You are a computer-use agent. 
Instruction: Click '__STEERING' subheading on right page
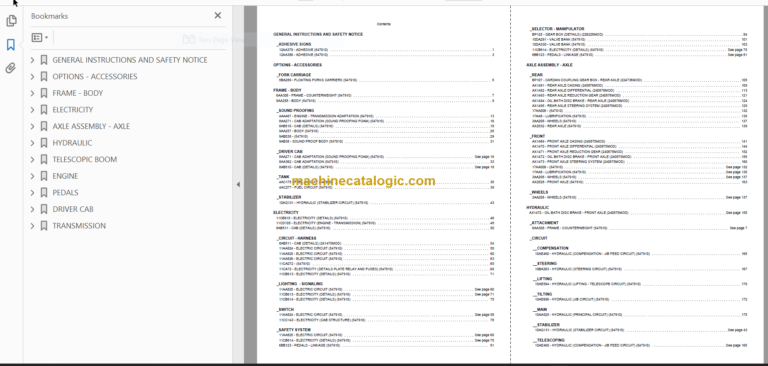[x=544, y=264]
